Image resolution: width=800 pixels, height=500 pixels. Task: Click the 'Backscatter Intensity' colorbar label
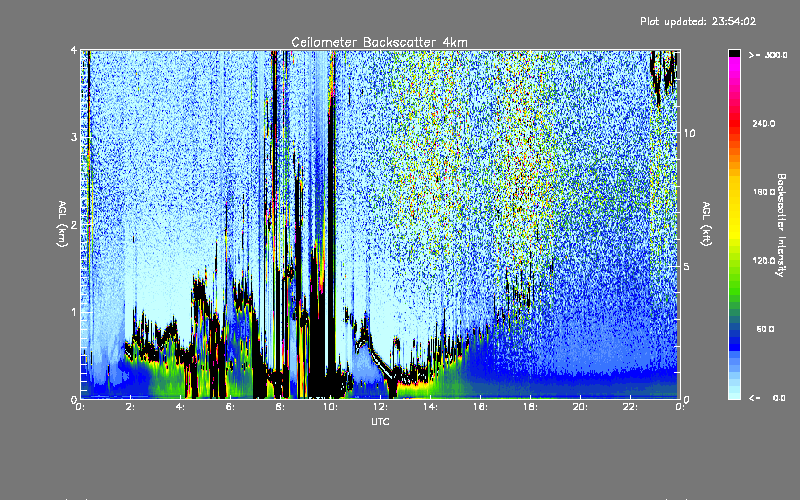coord(781,225)
